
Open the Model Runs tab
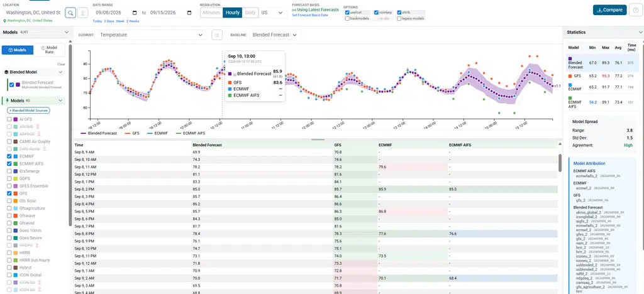pos(49,50)
